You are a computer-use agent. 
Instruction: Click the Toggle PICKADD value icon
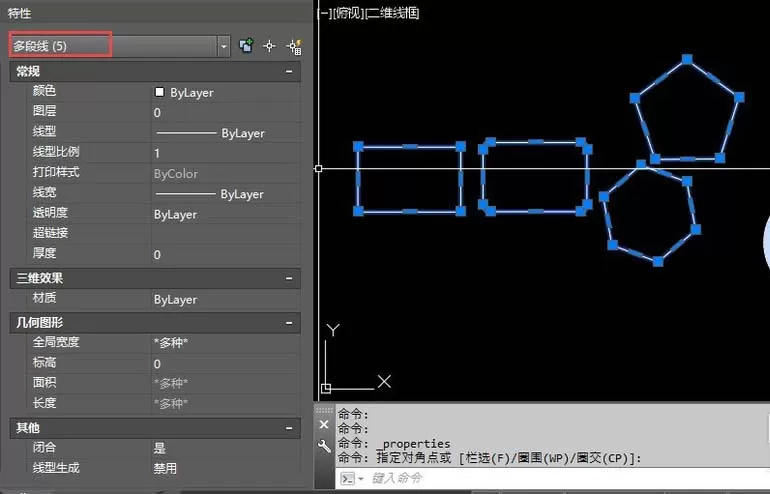pyautogui.click(x=246, y=46)
